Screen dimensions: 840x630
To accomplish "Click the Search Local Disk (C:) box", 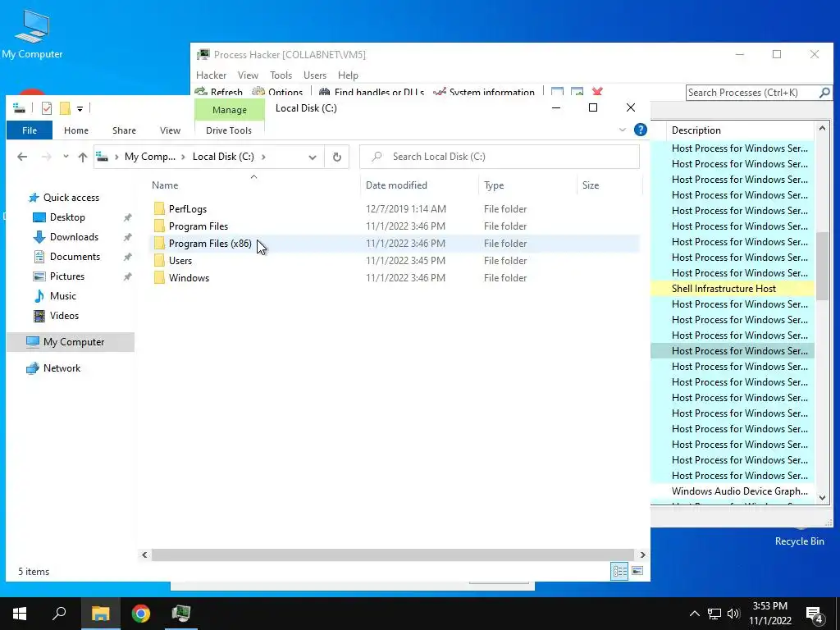I will [500, 157].
